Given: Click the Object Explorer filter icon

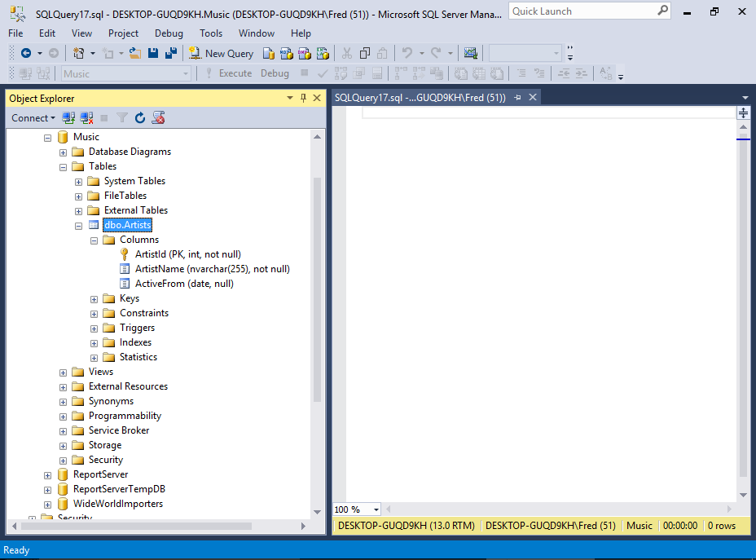Looking at the screenshot, I should (122, 117).
